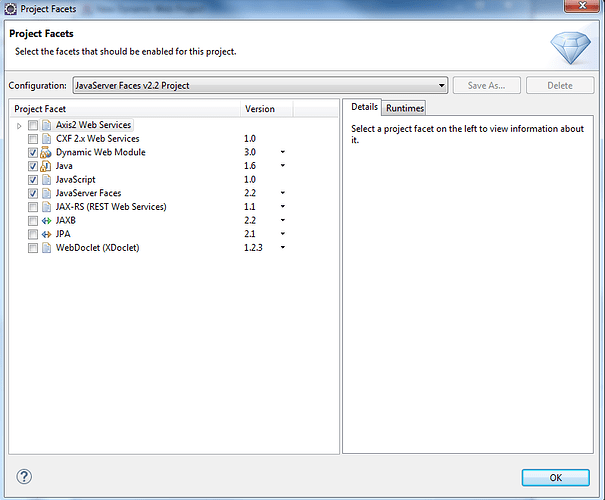This screenshot has width=605, height=500.
Task: Enable the WebDoclet (XDoclet) checkbox
Action: coord(33,248)
